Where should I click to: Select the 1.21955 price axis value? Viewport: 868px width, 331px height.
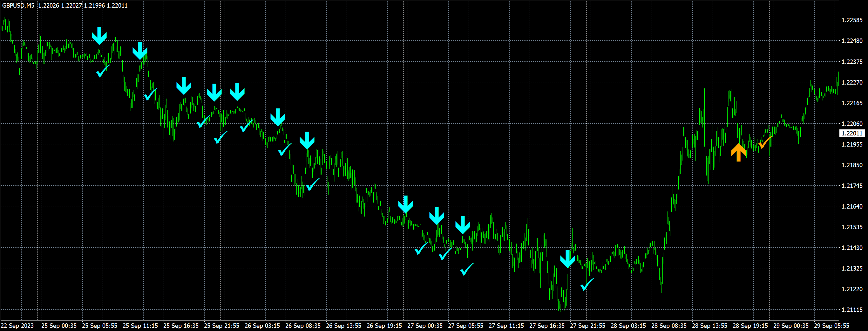point(852,144)
